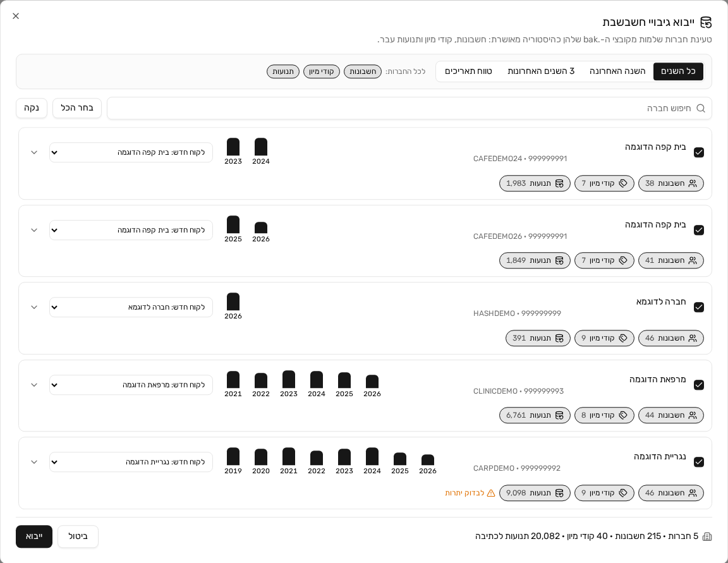The width and height of the screenshot is (728, 563).
Task: Toggle the חשבונות filter chip for all companies
Action: click(363, 71)
